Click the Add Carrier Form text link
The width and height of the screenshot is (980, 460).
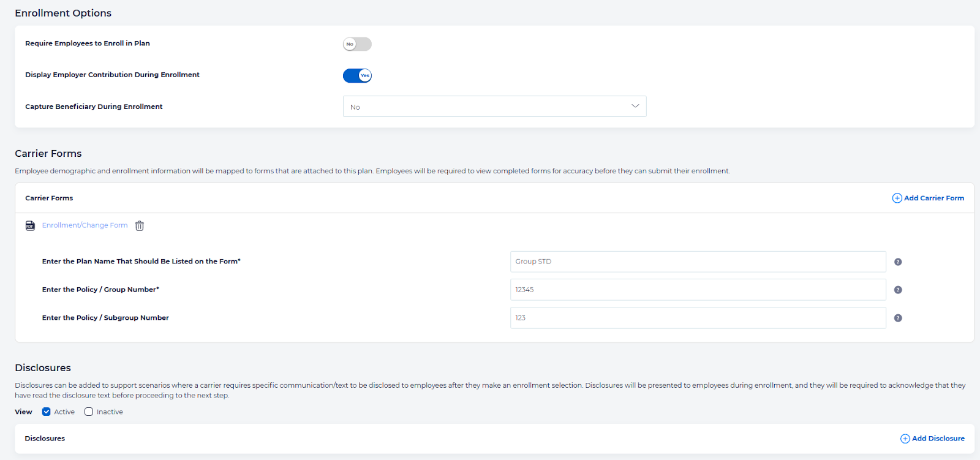click(x=933, y=198)
